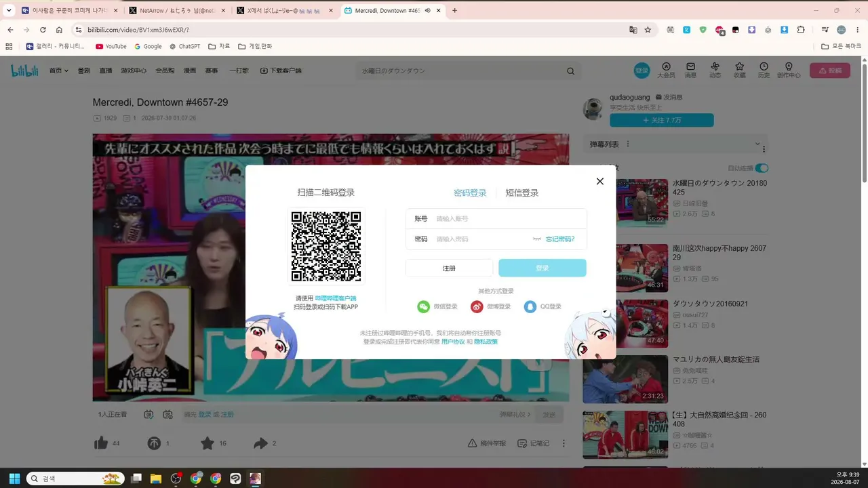Open 动态 feed icon in header
The height and width of the screenshot is (488, 868).
coord(715,70)
